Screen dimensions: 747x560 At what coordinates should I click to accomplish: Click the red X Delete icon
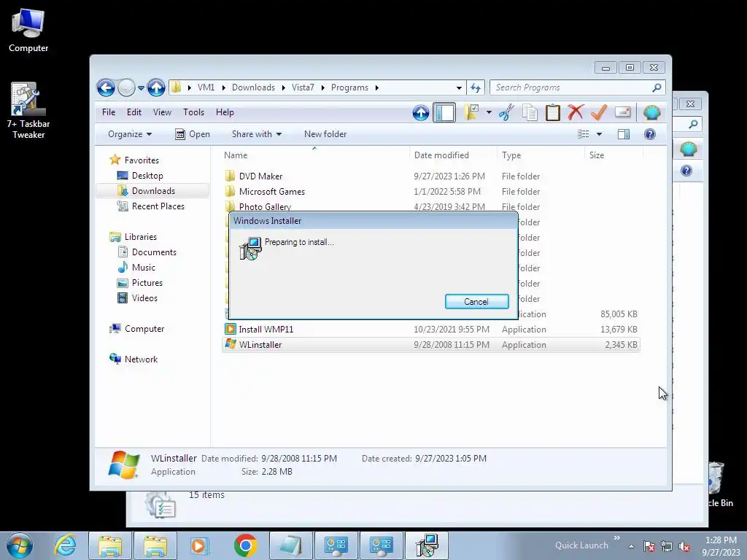coord(576,113)
